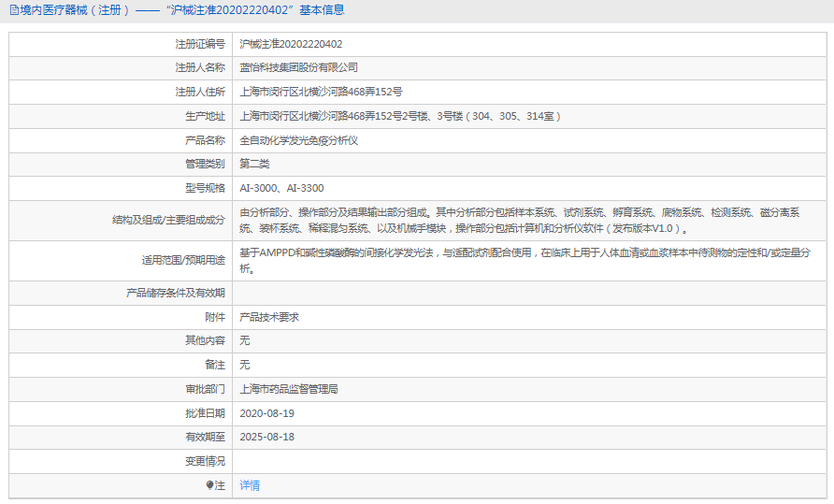Click the 注册人名称 label

tap(200, 67)
